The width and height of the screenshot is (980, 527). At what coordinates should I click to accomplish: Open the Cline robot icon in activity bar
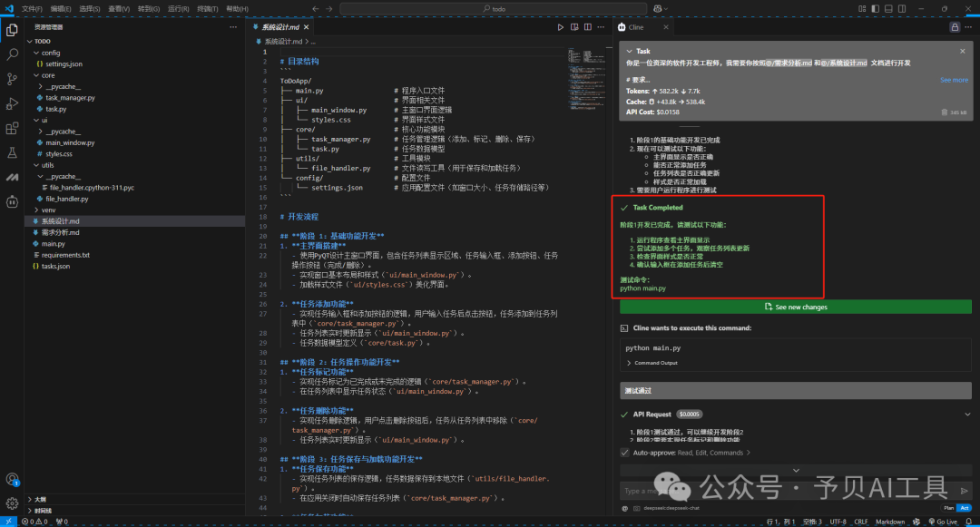click(12, 201)
